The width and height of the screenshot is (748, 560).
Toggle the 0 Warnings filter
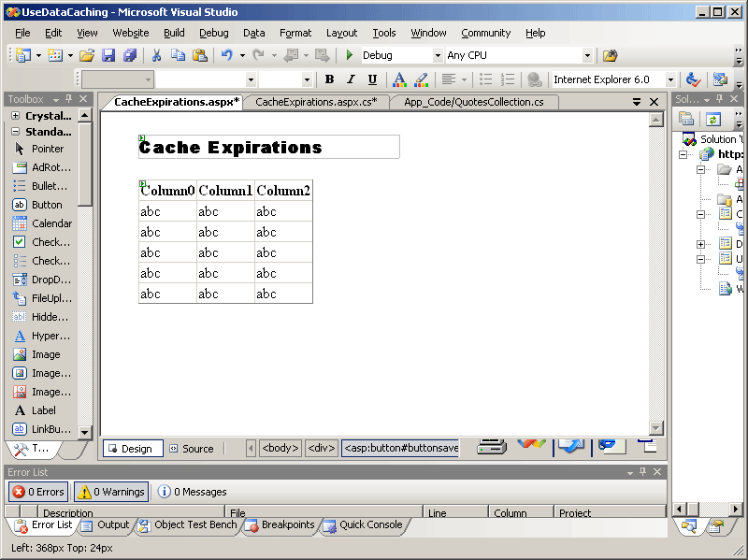tap(110, 492)
